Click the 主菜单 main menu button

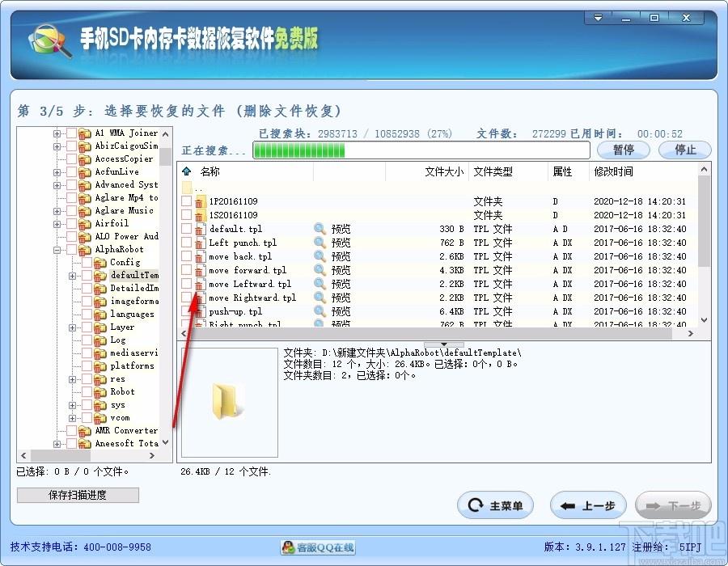pyautogui.click(x=495, y=505)
